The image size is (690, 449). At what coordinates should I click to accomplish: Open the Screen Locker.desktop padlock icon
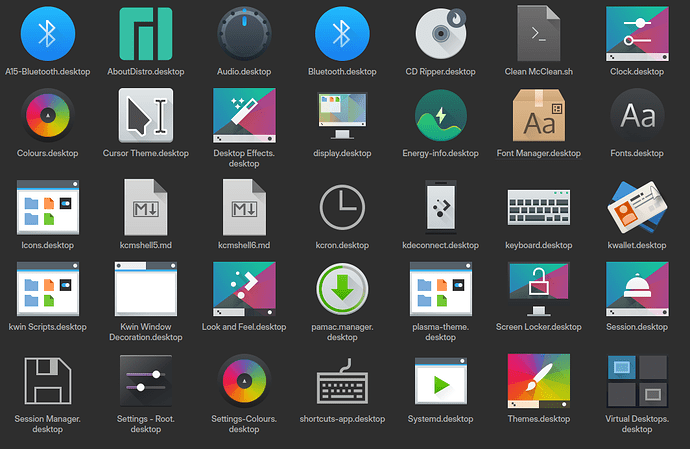(x=539, y=289)
